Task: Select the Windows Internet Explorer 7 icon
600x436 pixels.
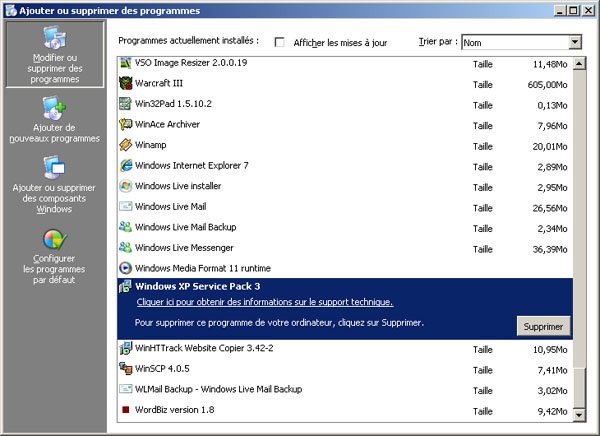Action: pyautogui.click(x=125, y=166)
